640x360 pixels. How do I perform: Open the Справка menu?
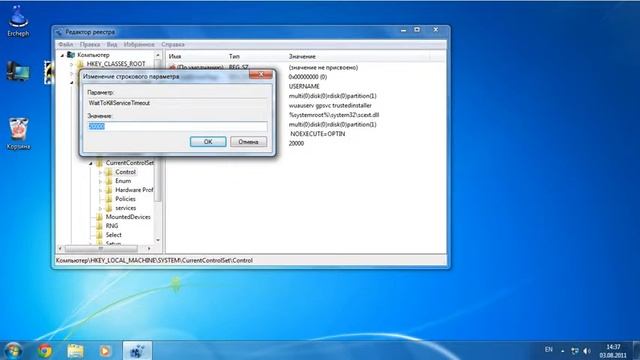173,44
